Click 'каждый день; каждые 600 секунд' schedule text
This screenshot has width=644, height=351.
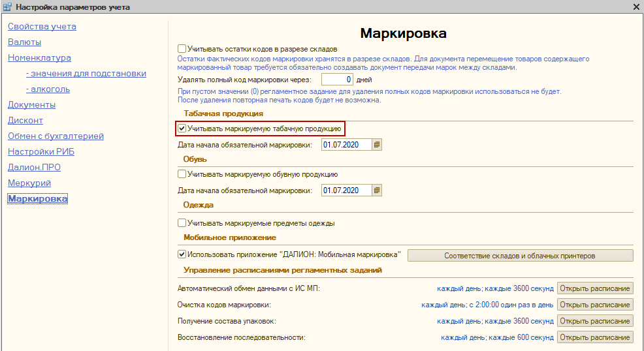497,337
